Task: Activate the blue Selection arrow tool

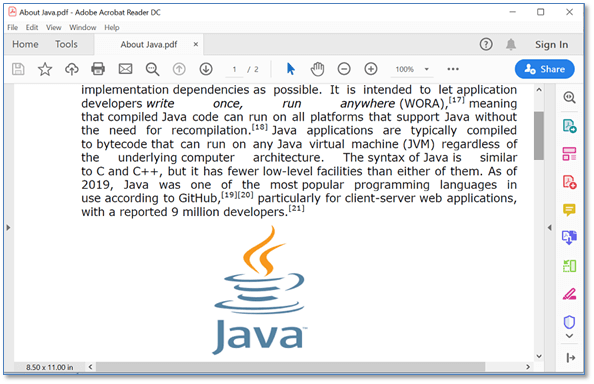Action: point(291,69)
